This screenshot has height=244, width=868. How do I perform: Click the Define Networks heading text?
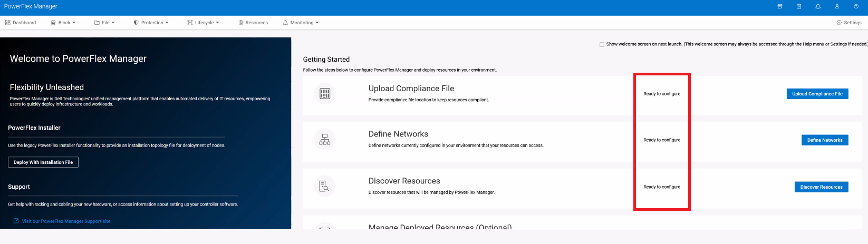pos(398,134)
